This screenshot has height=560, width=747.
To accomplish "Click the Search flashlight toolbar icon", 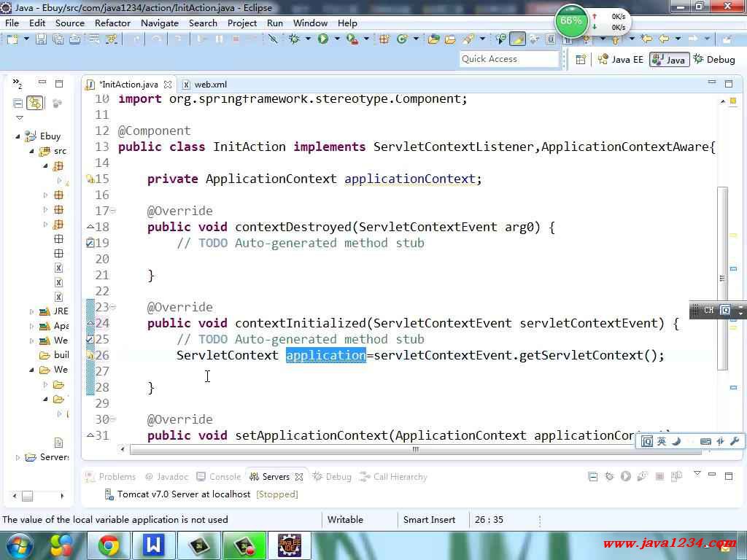I will [468, 39].
